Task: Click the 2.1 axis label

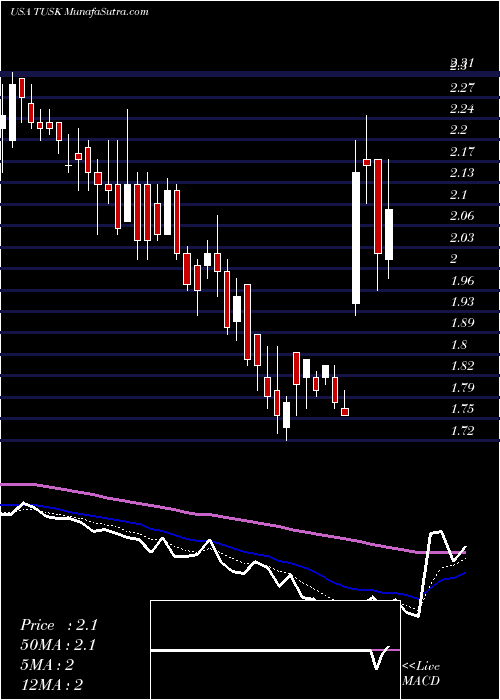Action: pyautogui.click(x=458, y=195)
